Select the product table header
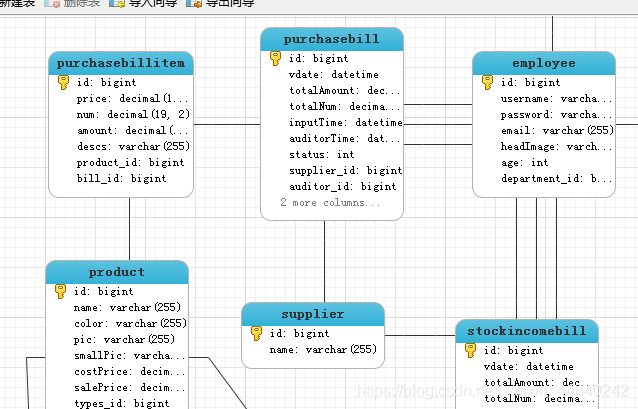The image size is (638, 409). click(x=117, y=272)
